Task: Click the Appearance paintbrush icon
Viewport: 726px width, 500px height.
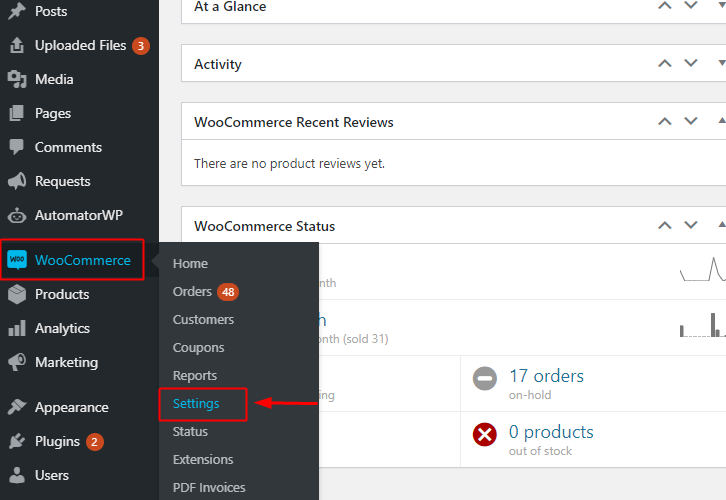Action: [17, 407]
